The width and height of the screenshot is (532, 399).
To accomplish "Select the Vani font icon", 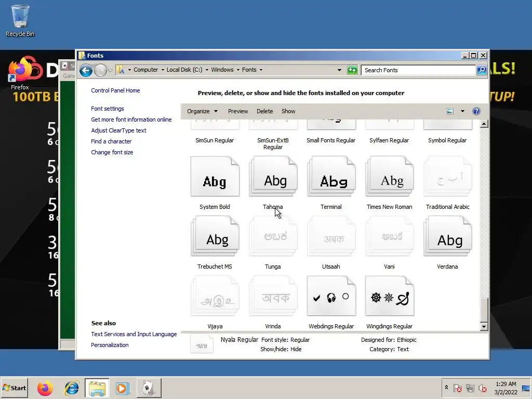I will 390,236.
